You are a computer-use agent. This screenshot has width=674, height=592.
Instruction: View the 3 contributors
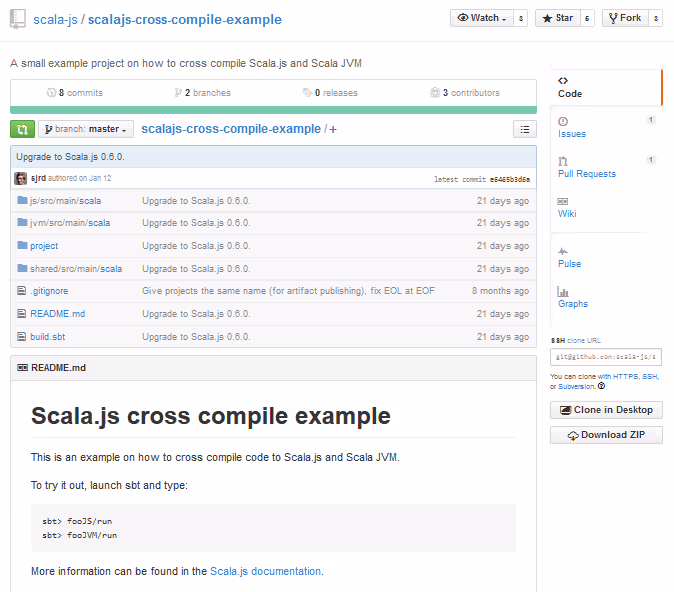tap(465, 92)
